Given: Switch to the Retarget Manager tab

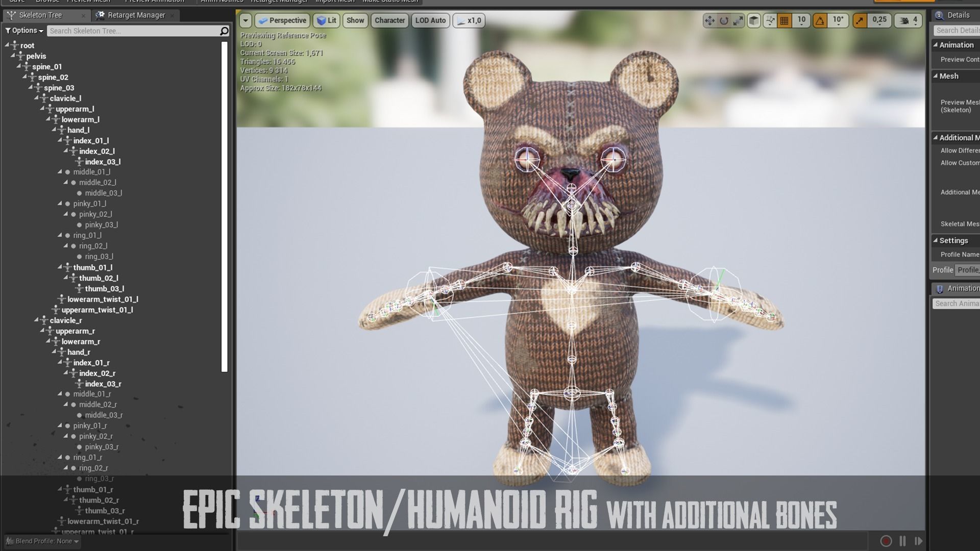Looking at the screenshot, I should 136,15.
